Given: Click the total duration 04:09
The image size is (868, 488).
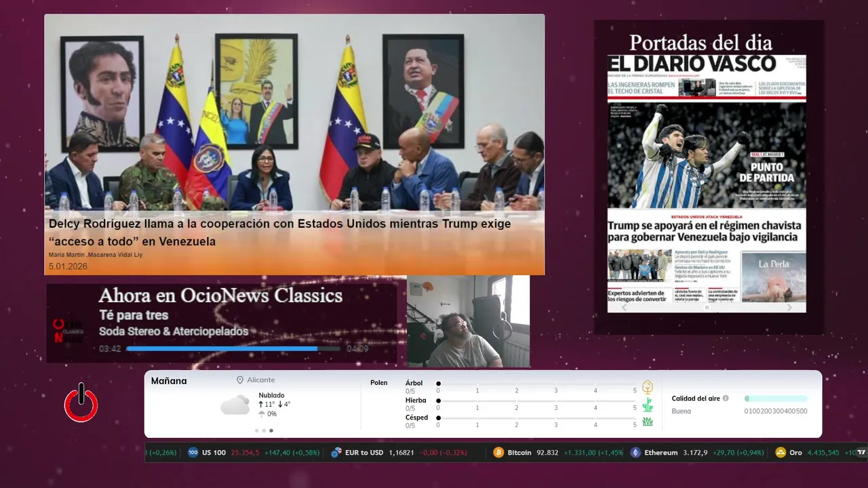Looking at the screenshot, I should (357, 349).
